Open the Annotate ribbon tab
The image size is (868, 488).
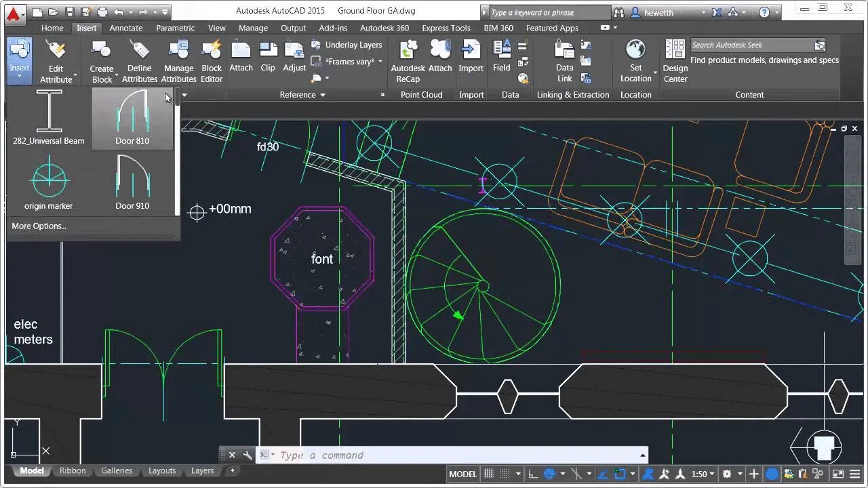tap(126, 28)
